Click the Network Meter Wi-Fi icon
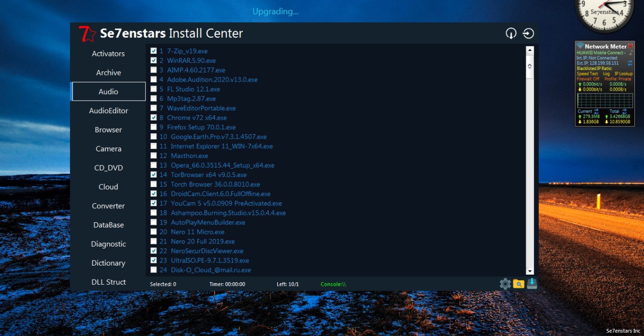 click(580, 45)
